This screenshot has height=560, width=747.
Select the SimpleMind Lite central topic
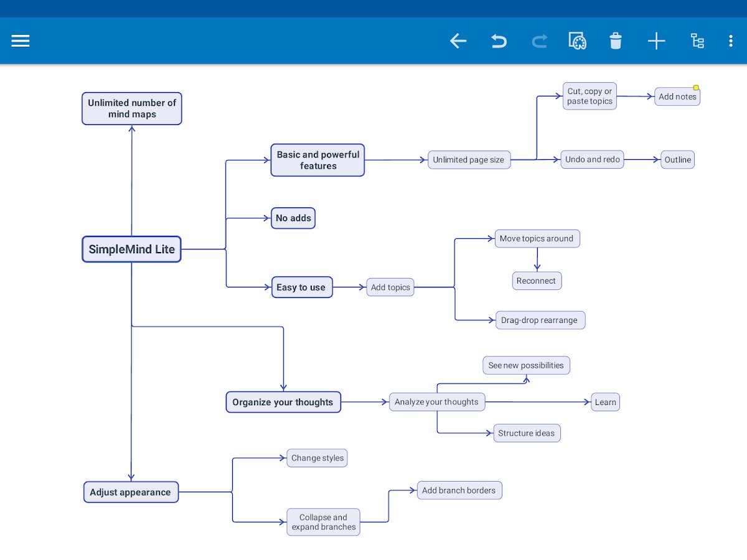tap(131, 250)
